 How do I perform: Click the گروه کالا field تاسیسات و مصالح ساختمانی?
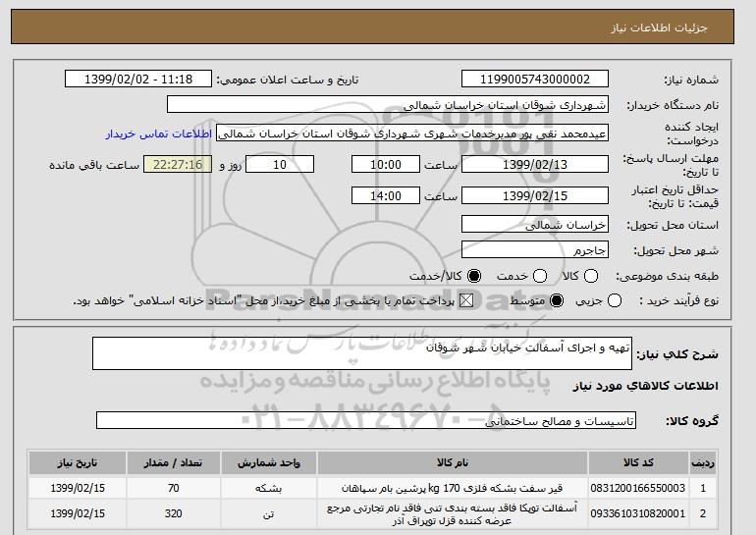(366, 421)
